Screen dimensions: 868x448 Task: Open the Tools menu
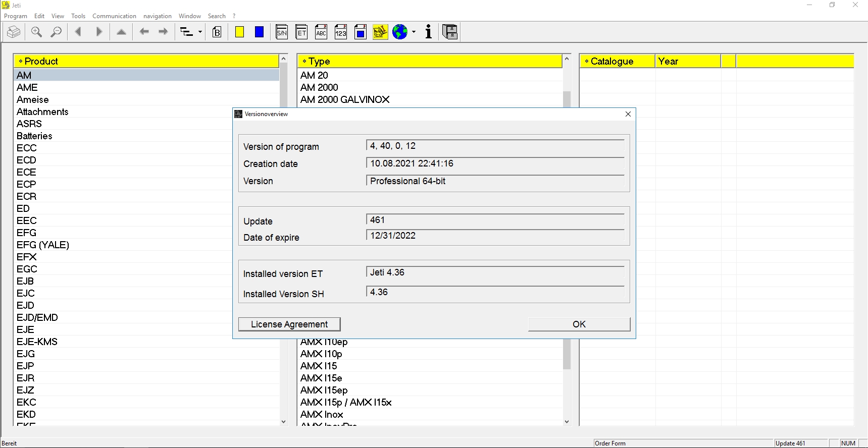pyautogui.click(x=78, y=16)
